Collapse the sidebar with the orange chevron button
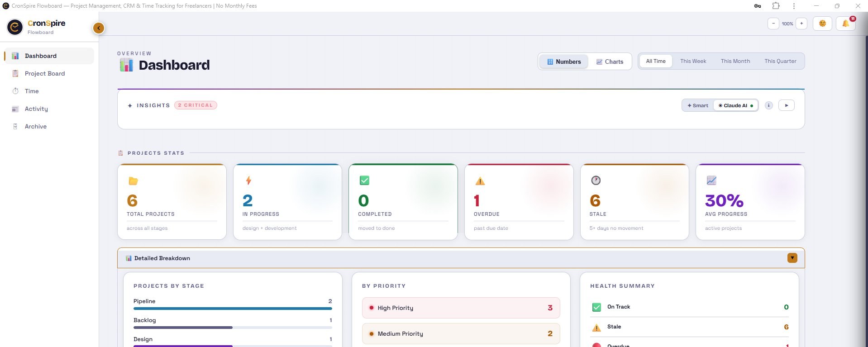 click(x=99, y=28)
